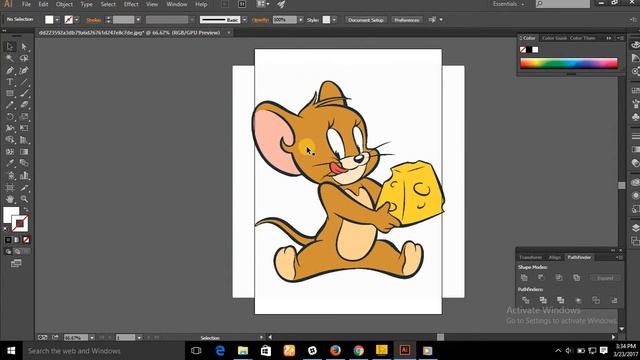Click the Exclude shape mode icon

[x=576, y=278]
